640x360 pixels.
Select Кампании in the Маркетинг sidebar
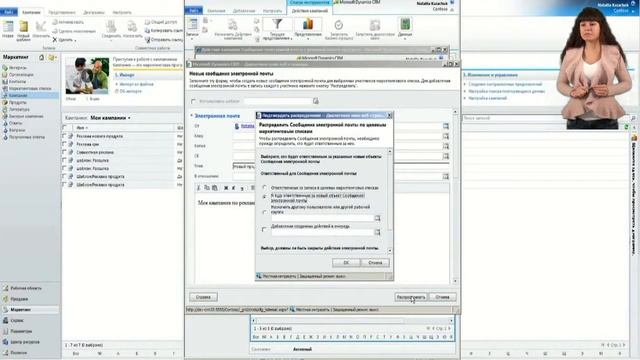coord(29,96)
